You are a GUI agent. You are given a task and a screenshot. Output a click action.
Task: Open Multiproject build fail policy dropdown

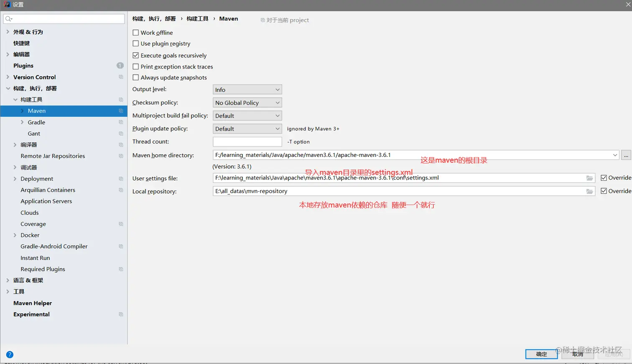click(x=247, y=116)
